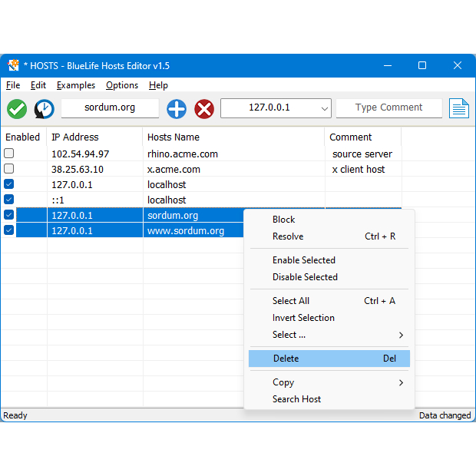476x476 pixels.
Task: Click the blue plus add host icon
Action: [177, 109]
